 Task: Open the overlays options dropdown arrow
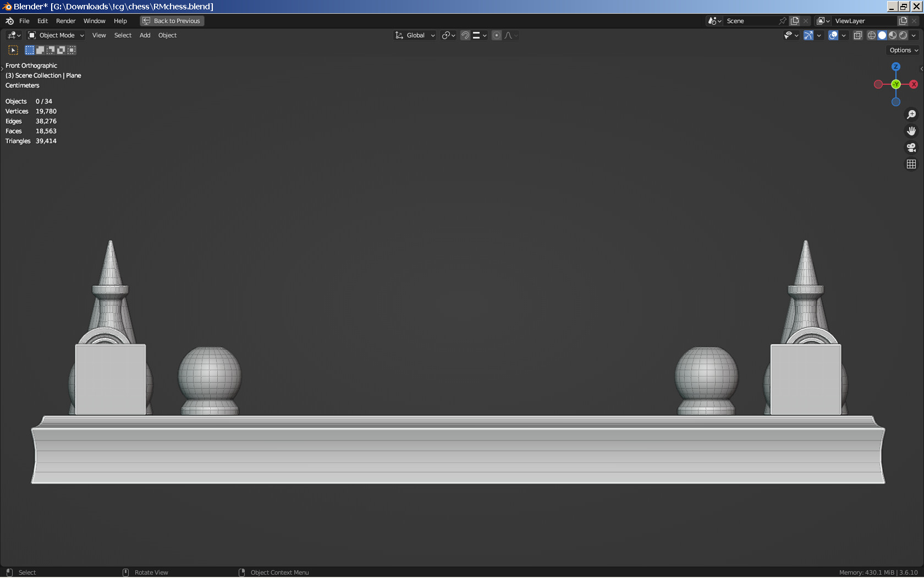tap(844, 35)
